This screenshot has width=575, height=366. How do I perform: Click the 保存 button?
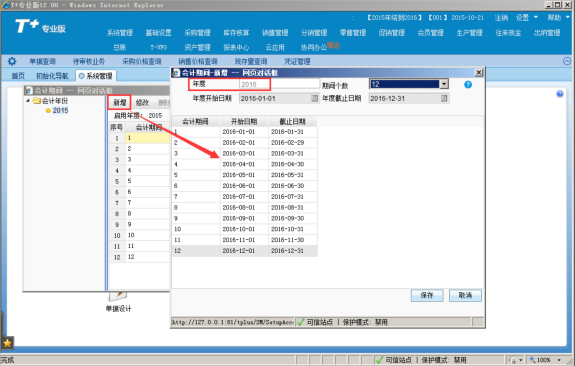pyautogui.click(x=427, y=295)
